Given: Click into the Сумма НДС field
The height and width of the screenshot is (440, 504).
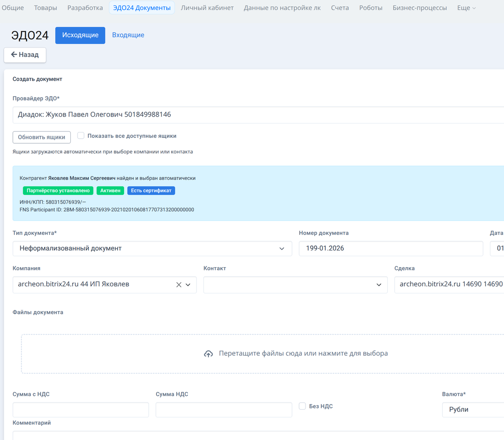Looking at the screenshot, I should 223,410.
